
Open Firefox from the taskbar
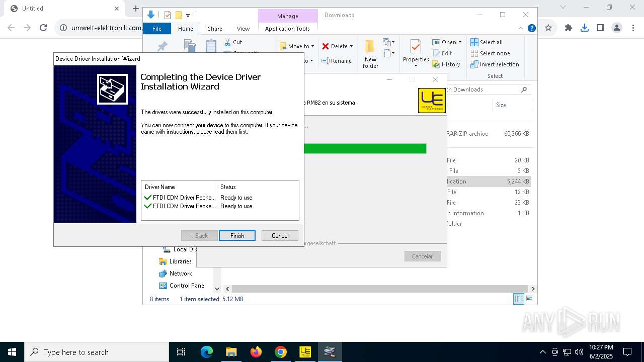[x=256, y=352]
